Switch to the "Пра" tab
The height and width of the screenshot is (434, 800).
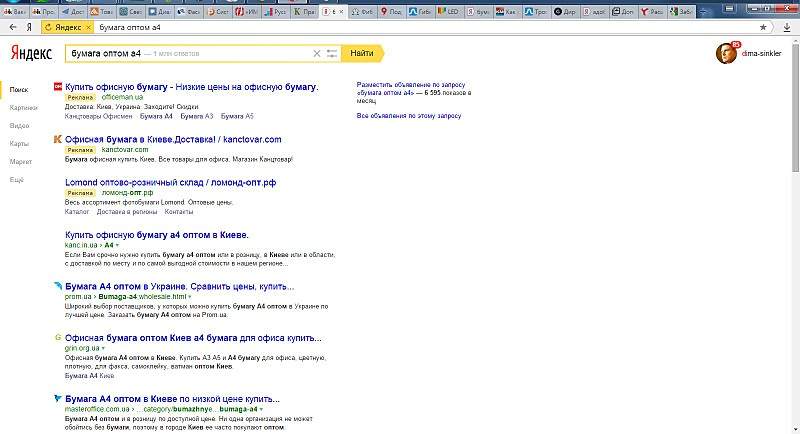(x=304, y=11)
